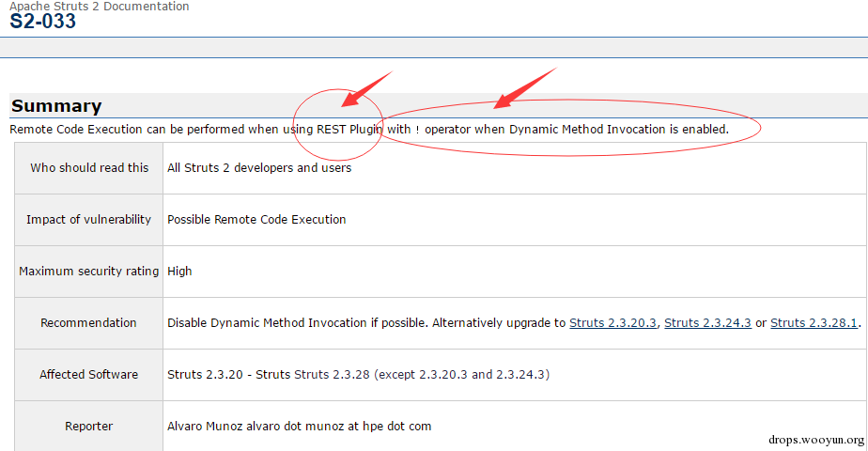Select the "Reporter" row label
Viewport: 868px width, 451px height.
pyautogui.click(x=89, y=427)
